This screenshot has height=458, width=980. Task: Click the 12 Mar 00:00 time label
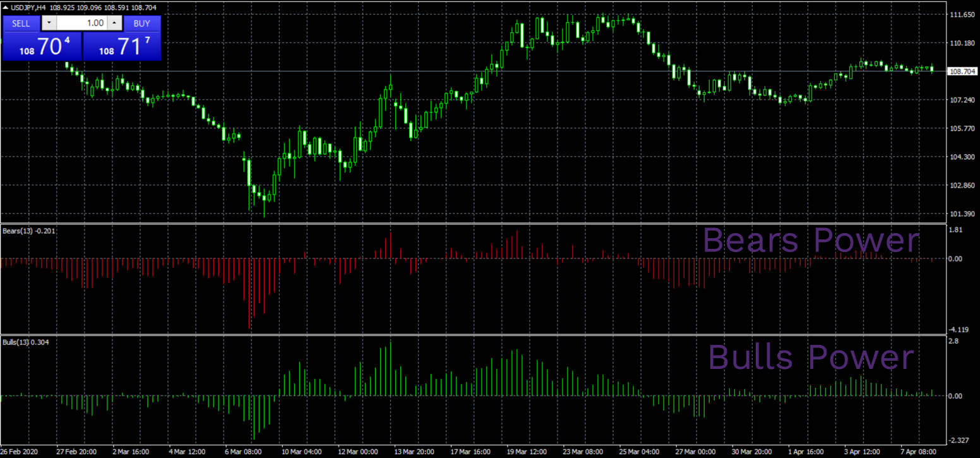[x=357, y=452]
